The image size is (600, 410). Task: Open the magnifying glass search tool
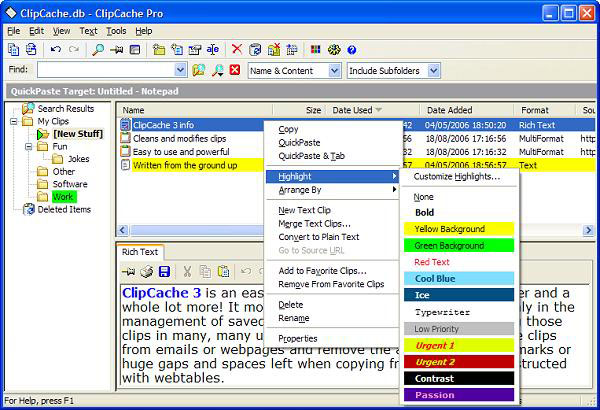[98, 49]
